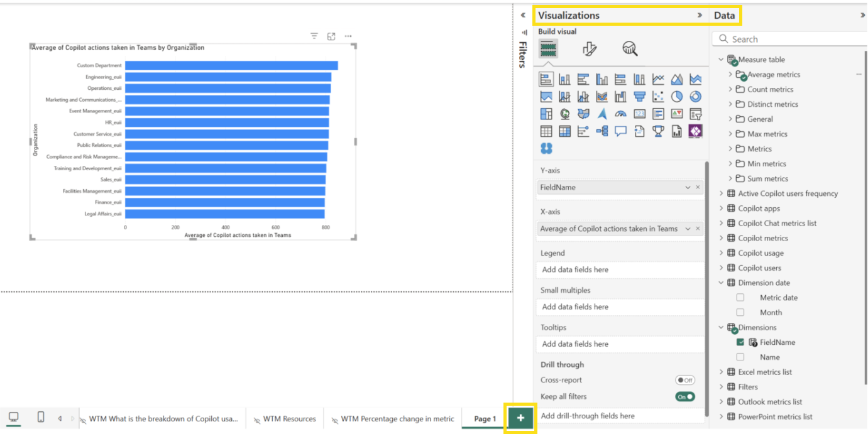The height and width of the screenshot is (434, 868).
Task: Select the slicer visual icon
Action: [x=694, y=114]
